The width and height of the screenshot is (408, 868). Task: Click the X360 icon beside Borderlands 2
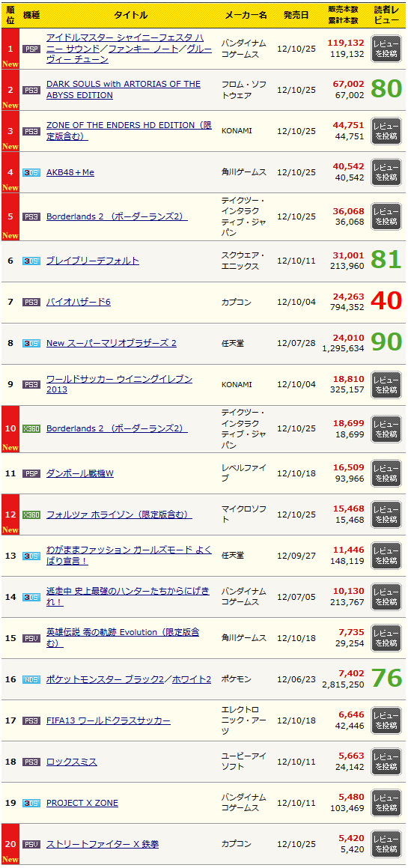[31, 429]
